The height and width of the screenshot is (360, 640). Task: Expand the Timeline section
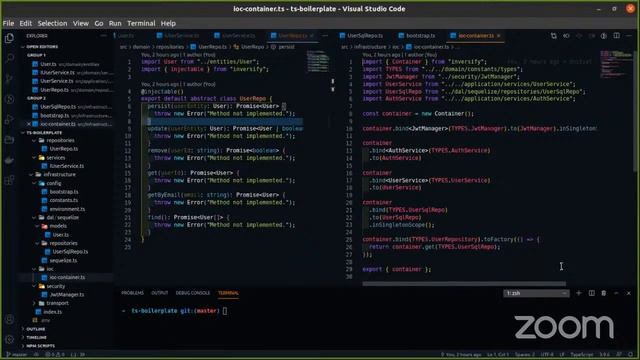coord(36,338)
